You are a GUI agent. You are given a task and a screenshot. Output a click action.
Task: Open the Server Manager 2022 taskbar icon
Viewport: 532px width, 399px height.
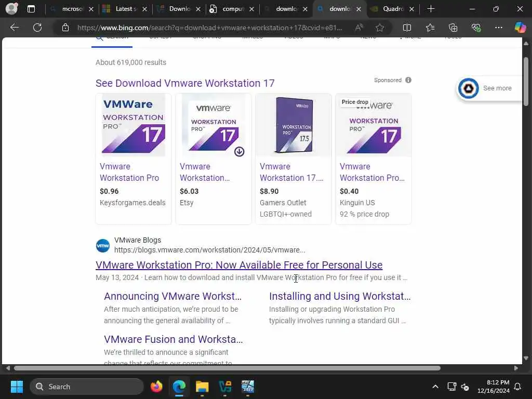pos(248,387)
